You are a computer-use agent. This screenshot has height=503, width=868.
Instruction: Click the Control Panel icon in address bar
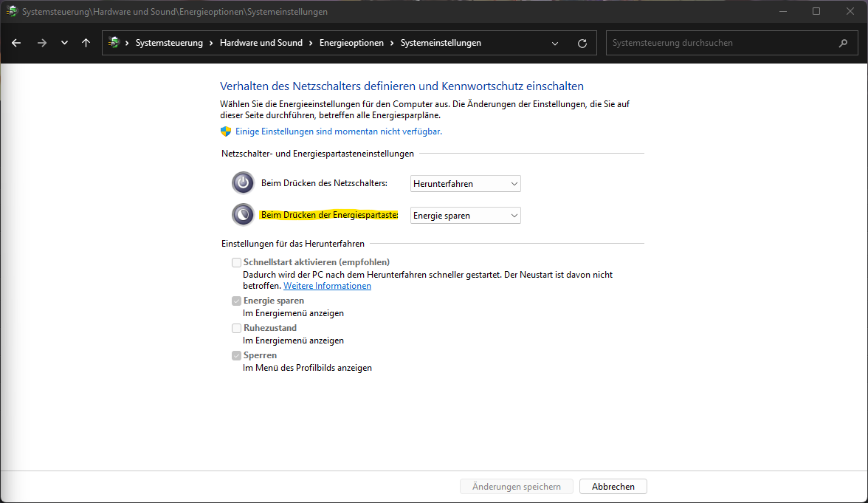click(x=114, y=43)
